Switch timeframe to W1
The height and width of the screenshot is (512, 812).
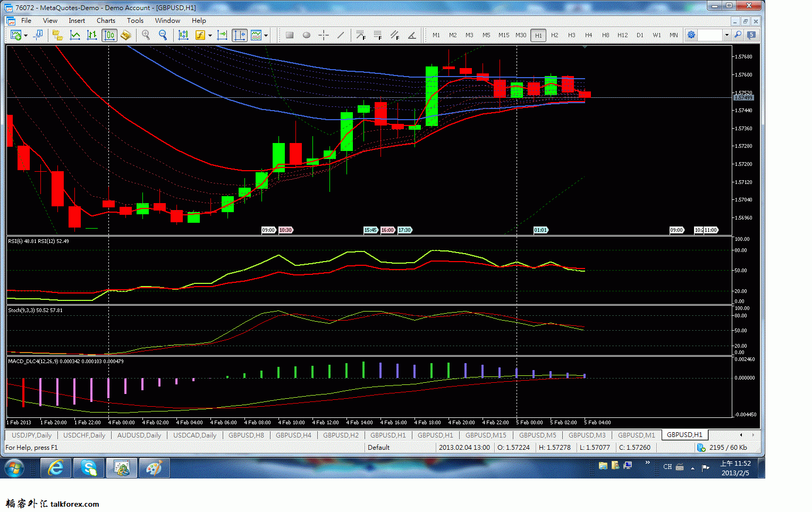pyautogui.click(x=657, y=35)
